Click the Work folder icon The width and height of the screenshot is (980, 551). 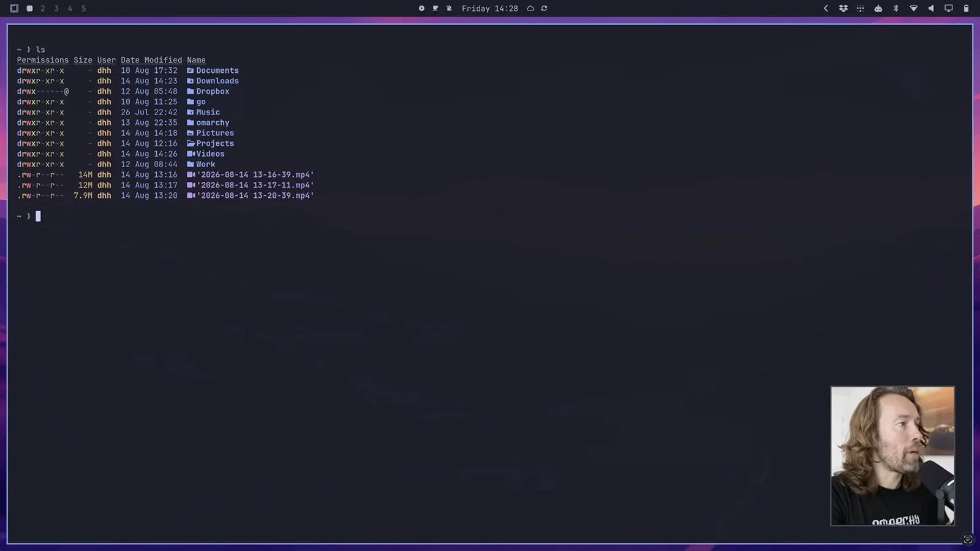click(190, 164)
